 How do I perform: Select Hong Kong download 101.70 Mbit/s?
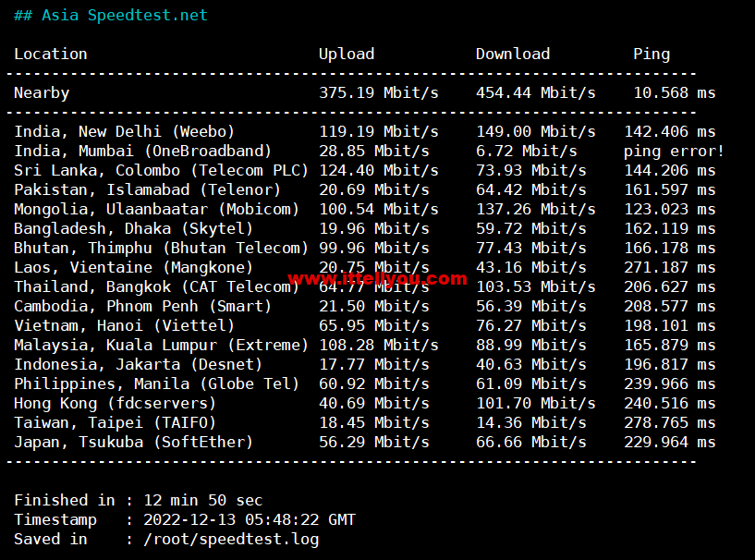[536, 403]
